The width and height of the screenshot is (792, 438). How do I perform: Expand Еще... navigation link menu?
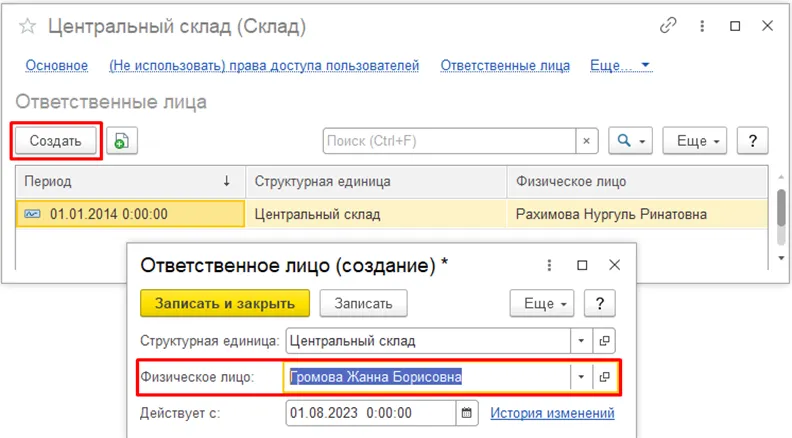pos(621,65)
